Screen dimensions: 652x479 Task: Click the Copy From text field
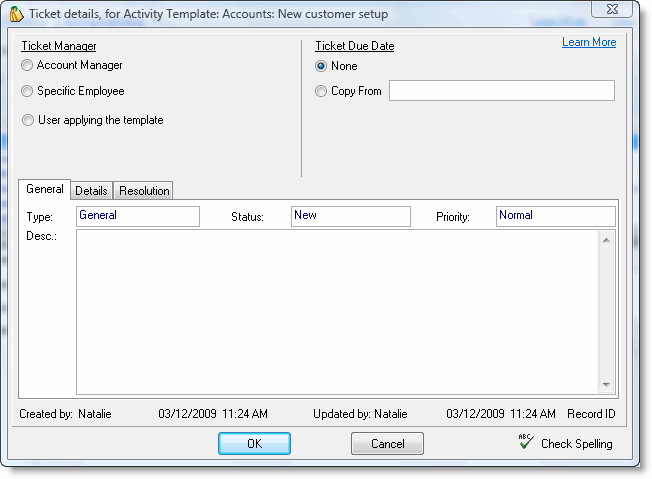(x=501, y=92)
